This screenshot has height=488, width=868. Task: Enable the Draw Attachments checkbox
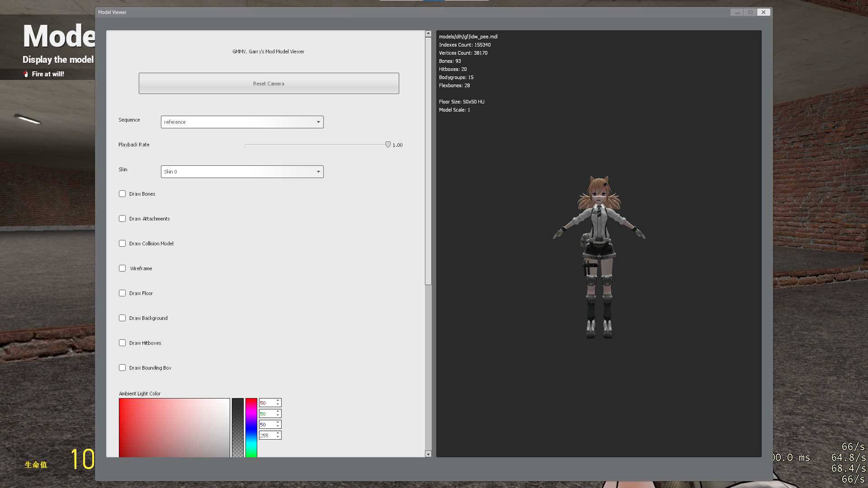click(x=122, y=219)
